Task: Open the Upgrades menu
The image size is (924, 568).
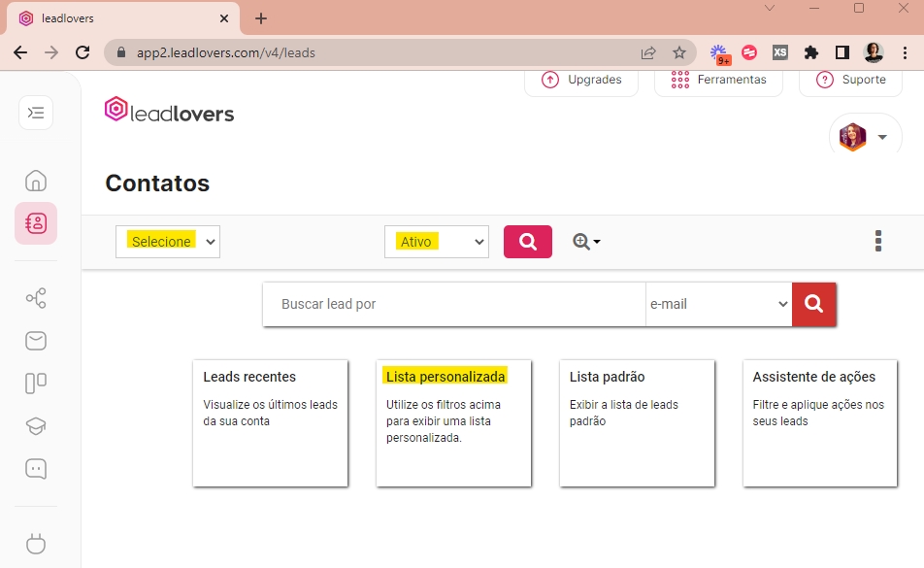Action: click(581, 80)
